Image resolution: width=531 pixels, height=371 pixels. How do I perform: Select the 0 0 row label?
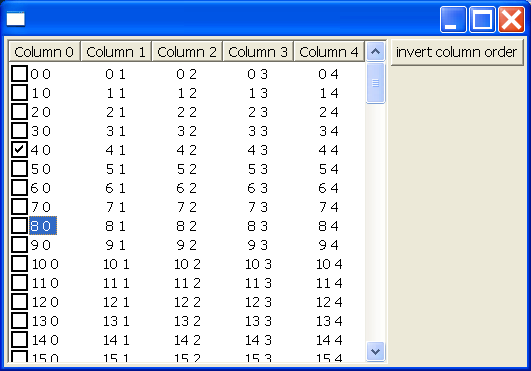[x=41, y=74]
